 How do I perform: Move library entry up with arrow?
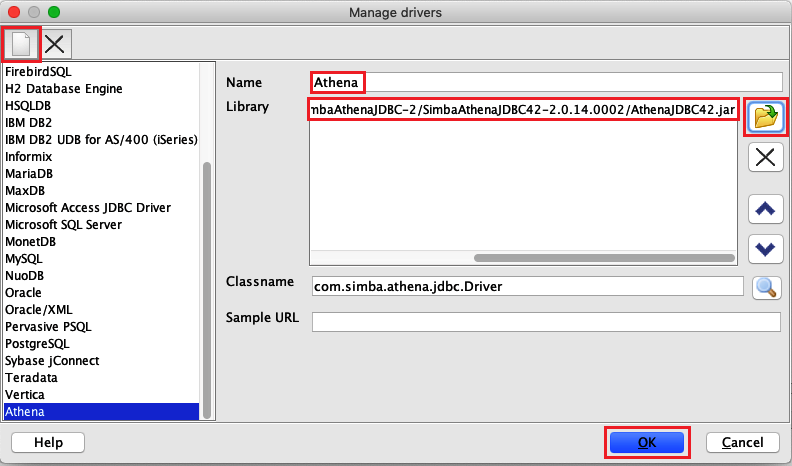[x=766, y=209]
